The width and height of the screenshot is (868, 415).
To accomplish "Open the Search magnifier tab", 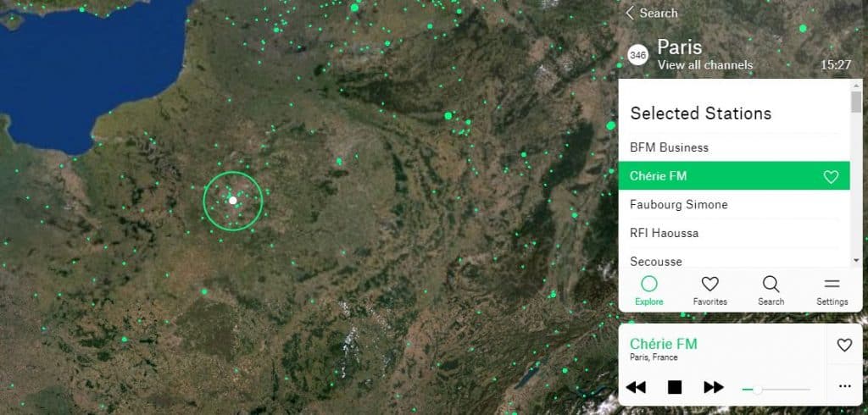I will [x=771, y=285].
